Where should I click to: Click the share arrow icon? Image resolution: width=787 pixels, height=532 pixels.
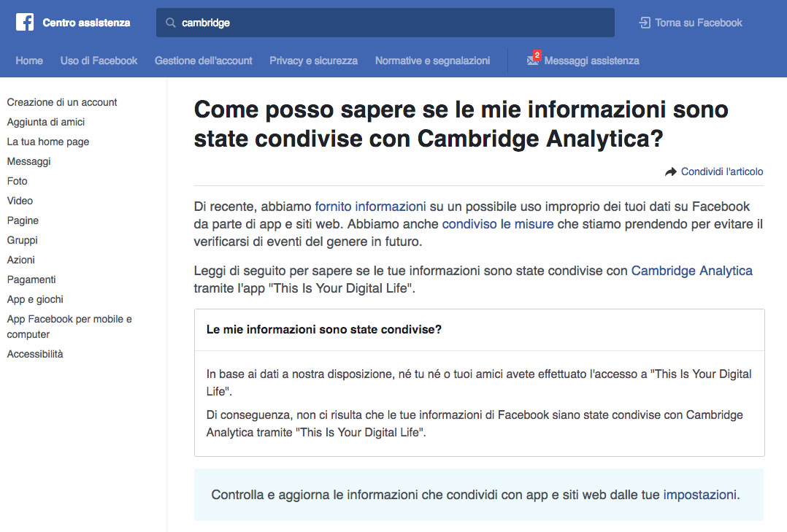click(670, 171)
